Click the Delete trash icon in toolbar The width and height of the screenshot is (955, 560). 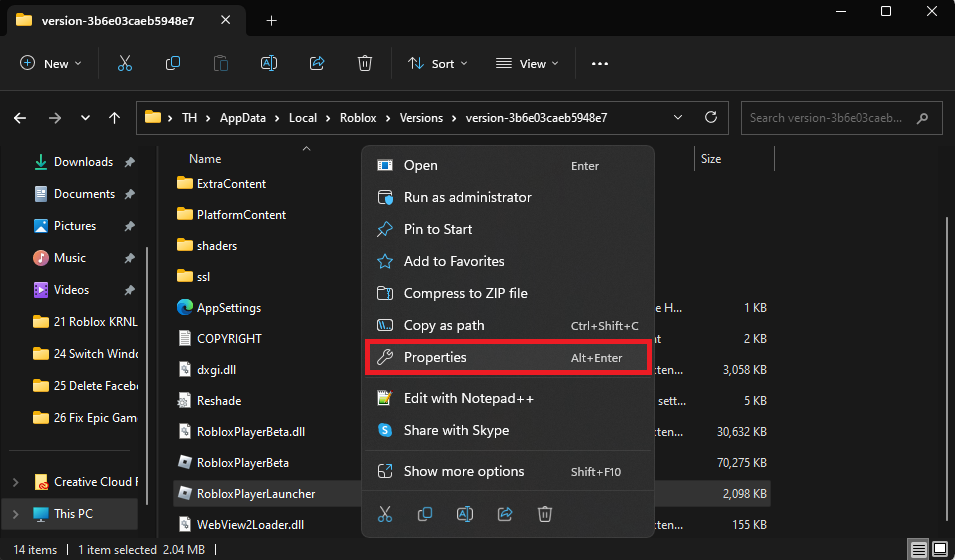pyautogui.click(x=365, y=63)
